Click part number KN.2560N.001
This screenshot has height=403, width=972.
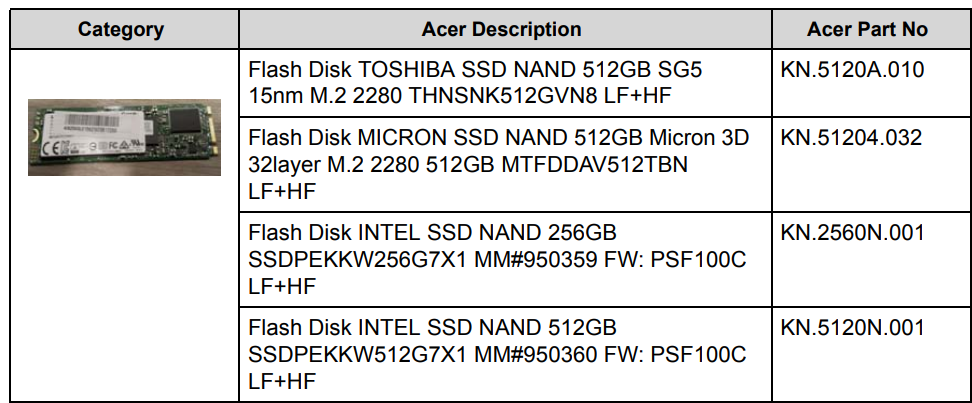(852, 232)
